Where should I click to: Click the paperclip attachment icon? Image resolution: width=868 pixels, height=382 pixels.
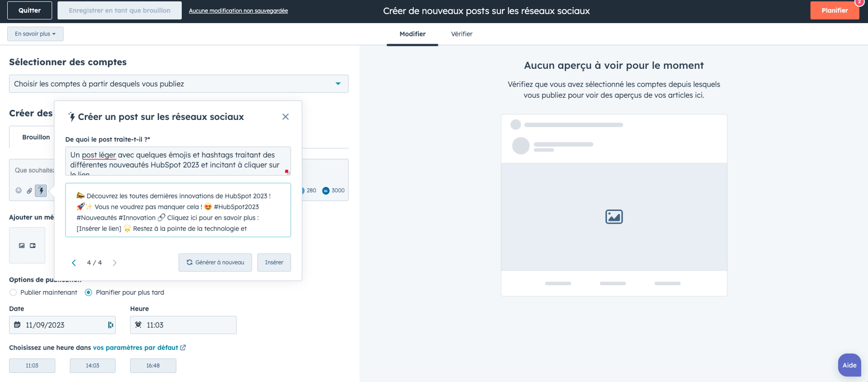coord(29,191)
